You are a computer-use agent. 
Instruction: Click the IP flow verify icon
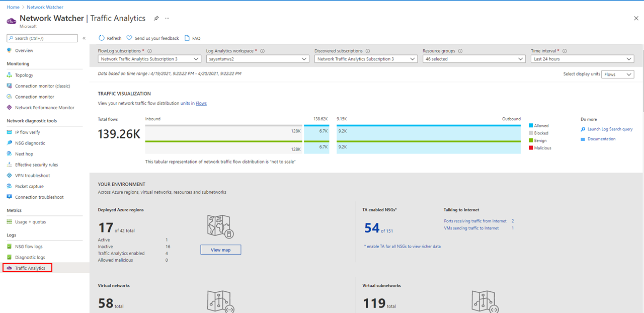(10, 132)
